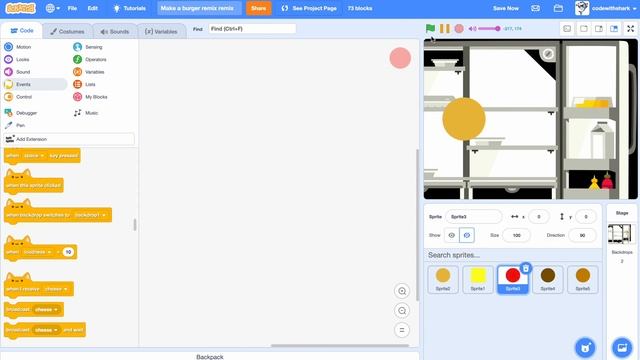This screenshot has width=640, height=360.
Task: Open message dropdown in when I receive block
Action: (56, 289)
